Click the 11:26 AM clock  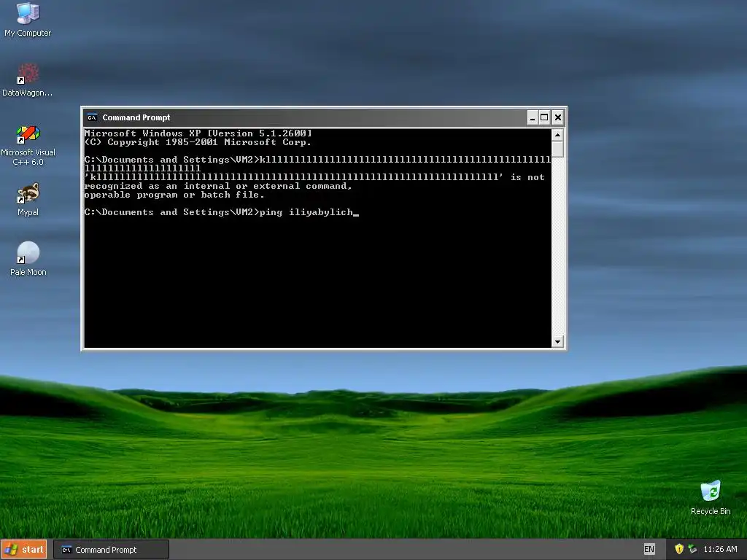[x=720, y=549]
